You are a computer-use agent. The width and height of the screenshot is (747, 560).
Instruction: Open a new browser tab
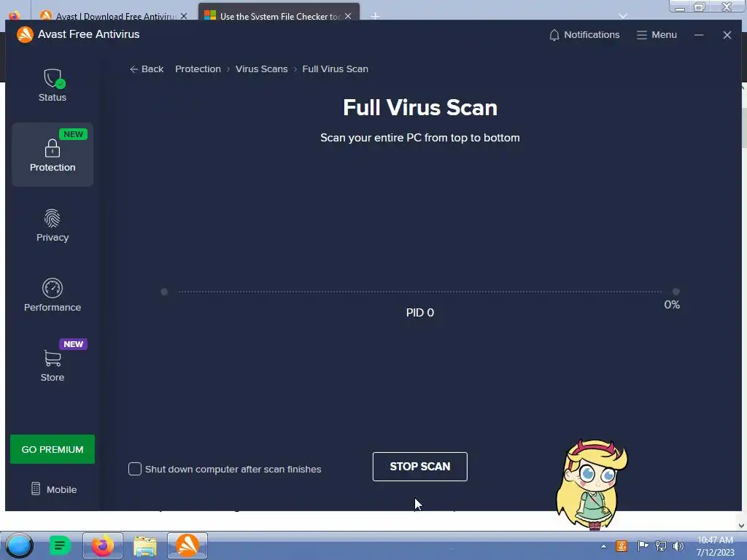click(376, 16)
